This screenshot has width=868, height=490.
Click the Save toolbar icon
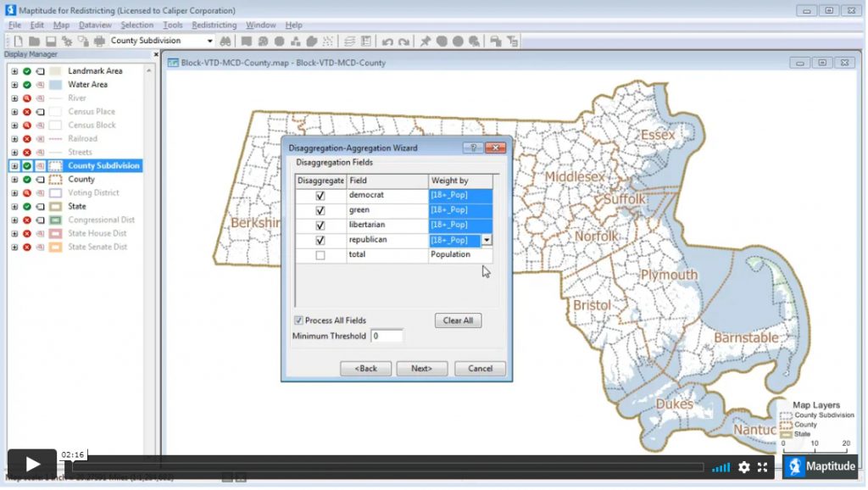click(52, 40)
